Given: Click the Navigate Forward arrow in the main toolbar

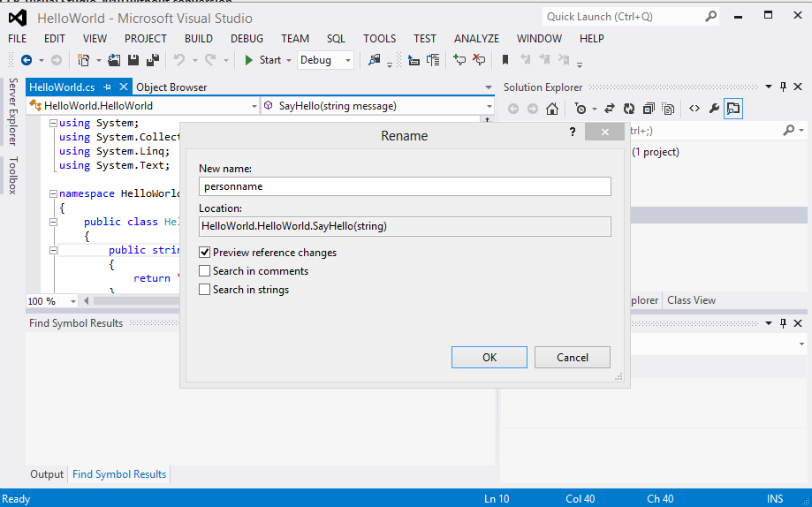Looking at the screenshot, I should (x=57, y=60).
